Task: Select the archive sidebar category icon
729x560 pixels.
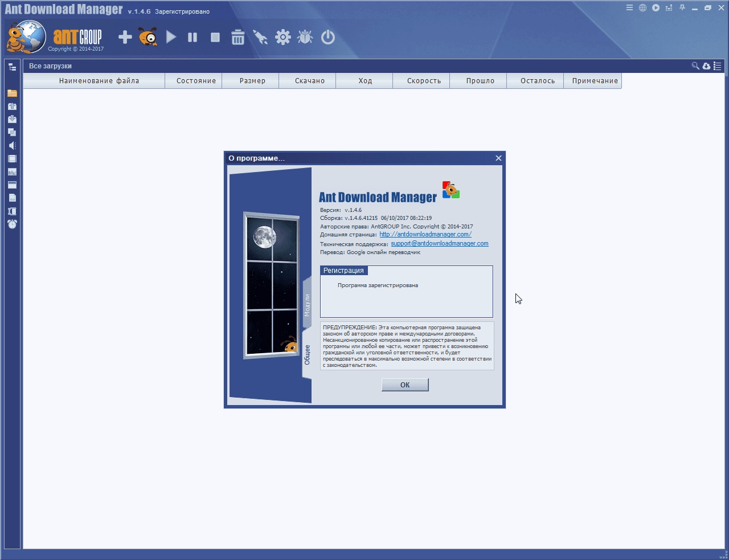Action: pos(12,211)
